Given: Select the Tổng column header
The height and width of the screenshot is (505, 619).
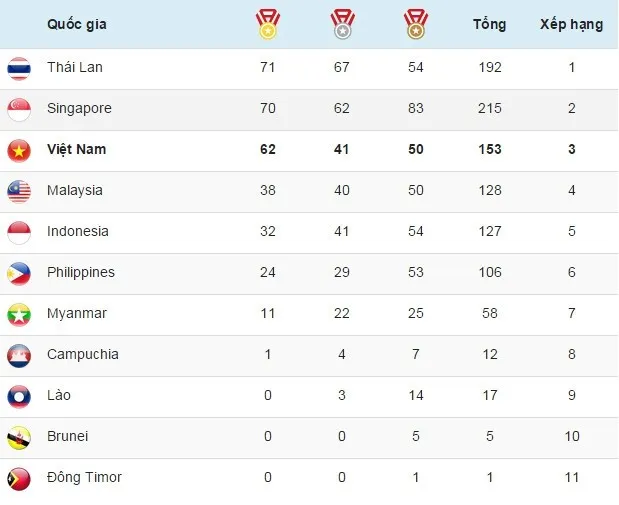Looking at the screenshot, I should click(490, 24).
